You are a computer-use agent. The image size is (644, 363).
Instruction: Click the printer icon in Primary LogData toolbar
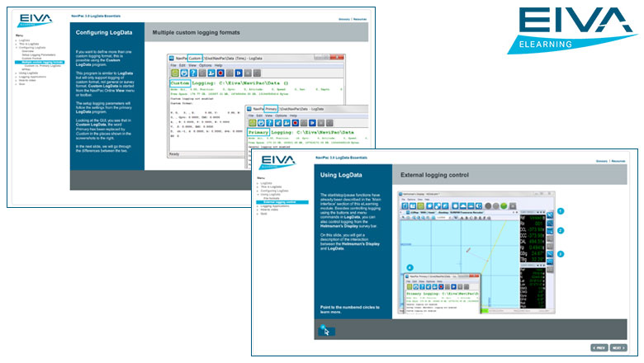click(x=261, y=123)
